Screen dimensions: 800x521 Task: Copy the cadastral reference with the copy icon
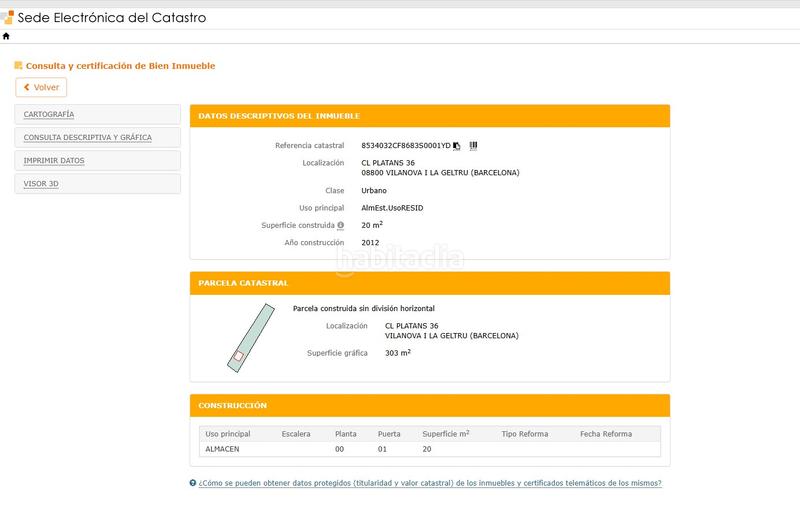tap(457, 146)
